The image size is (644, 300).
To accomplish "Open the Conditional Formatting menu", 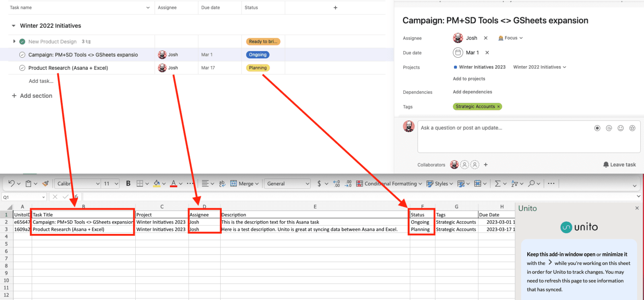I will coord(389,184).
